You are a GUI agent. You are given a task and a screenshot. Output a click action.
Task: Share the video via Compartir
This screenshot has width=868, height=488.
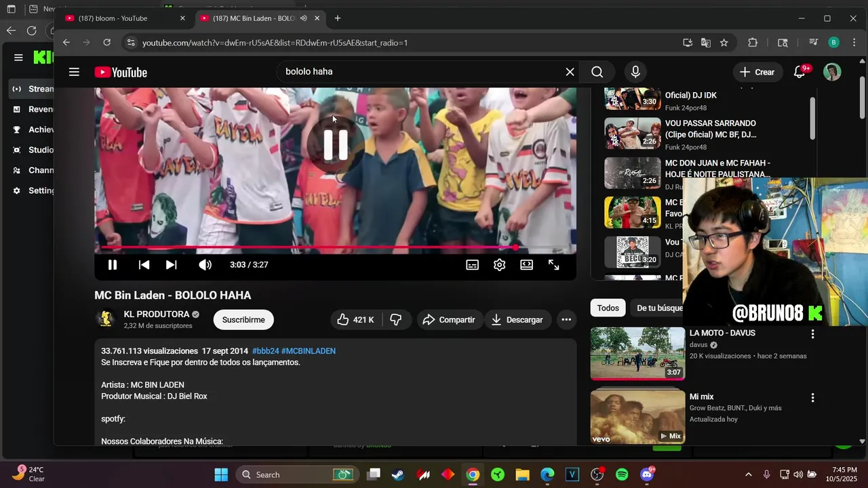[449, 320]
